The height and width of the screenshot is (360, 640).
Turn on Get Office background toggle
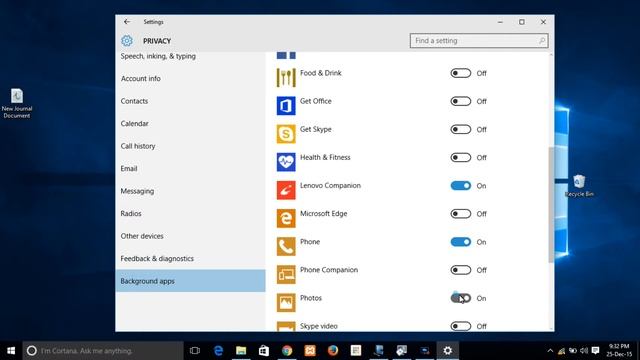pos(460,101)
